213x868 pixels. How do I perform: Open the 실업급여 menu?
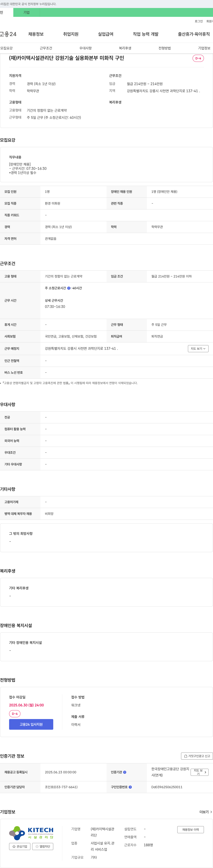[x=105, y=34]
